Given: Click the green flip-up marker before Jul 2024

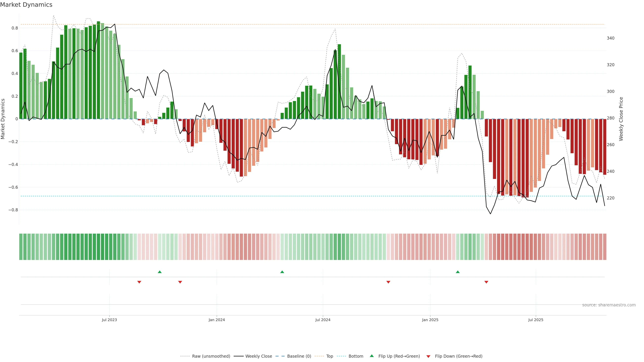Looking at the screenshot, I should pos(282,272).
